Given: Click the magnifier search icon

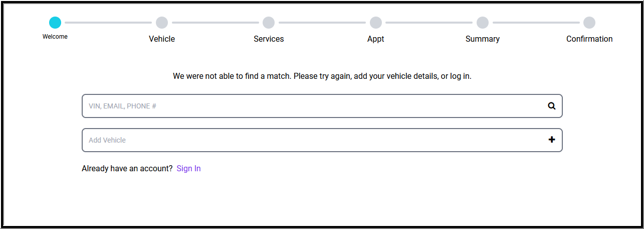Looking at the screenshot, I should [552, 106].
